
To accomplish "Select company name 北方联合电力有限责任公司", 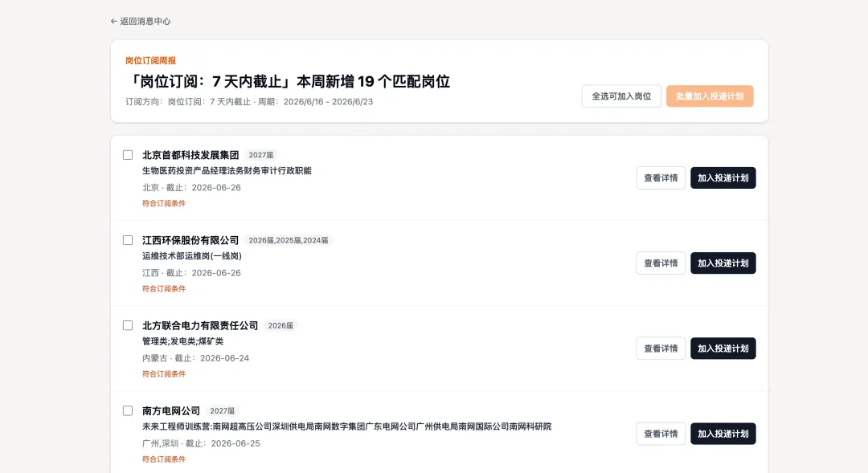I will click(x=200, y=325).
